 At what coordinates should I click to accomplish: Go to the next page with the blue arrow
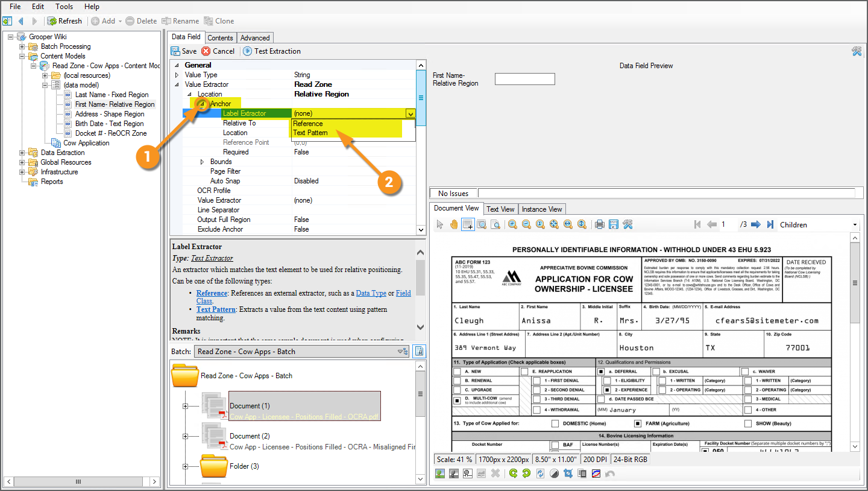pos(756,224)
